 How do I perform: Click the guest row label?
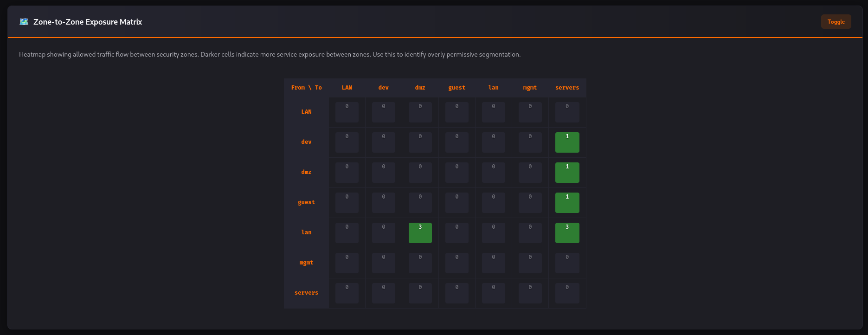306,202
